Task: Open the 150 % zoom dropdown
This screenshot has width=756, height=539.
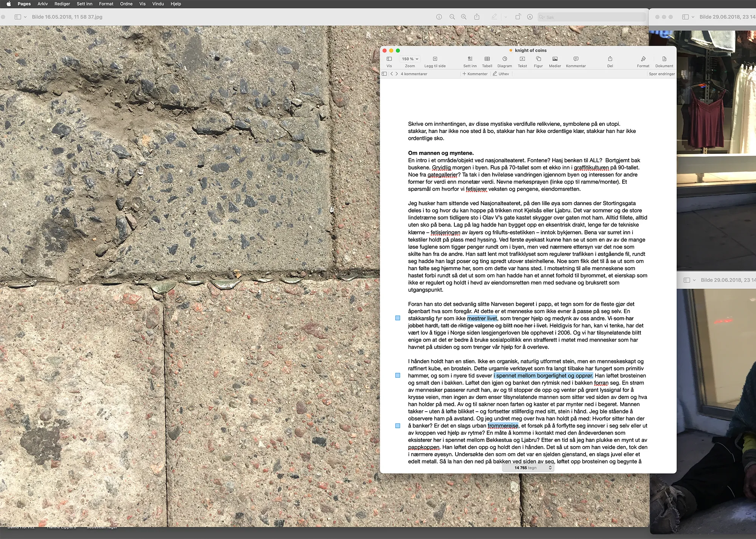Action: [410, 59]
